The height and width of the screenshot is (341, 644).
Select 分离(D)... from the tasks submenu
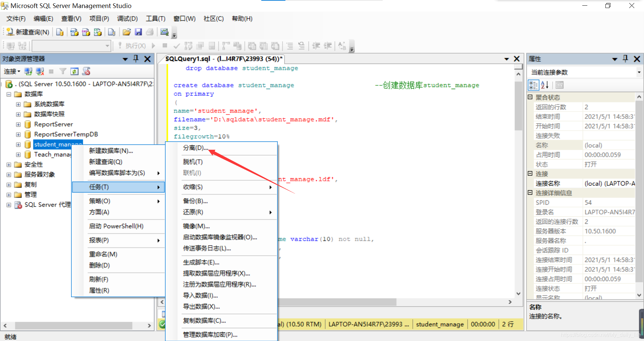coord(222,148)
